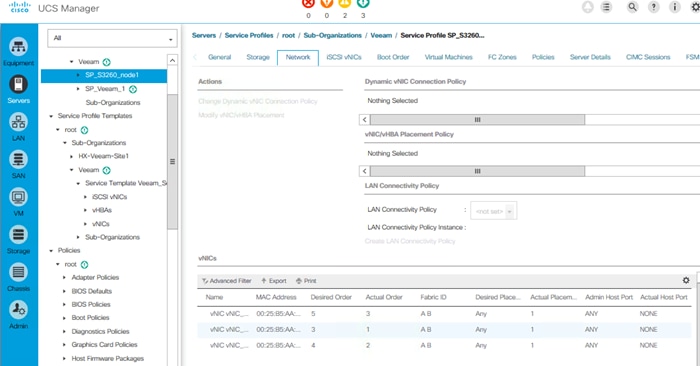700x366 pixels.
Task: Open the VM section in sidebar
Action: pos(18,202)
